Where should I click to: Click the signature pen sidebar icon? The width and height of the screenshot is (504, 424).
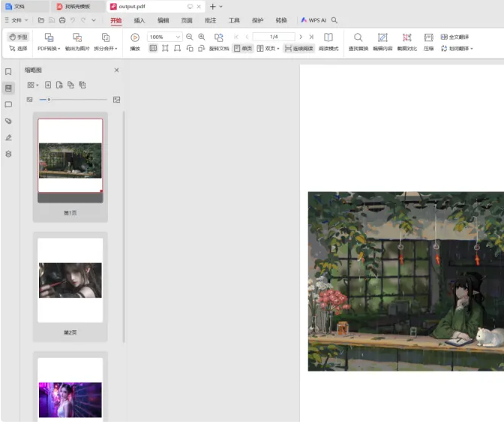[8, 137]
